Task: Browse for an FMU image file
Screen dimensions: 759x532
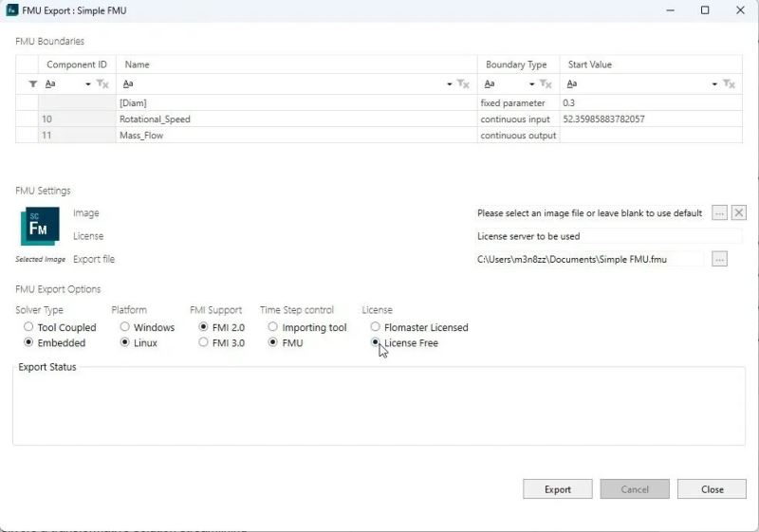Action: click(720, 213)
